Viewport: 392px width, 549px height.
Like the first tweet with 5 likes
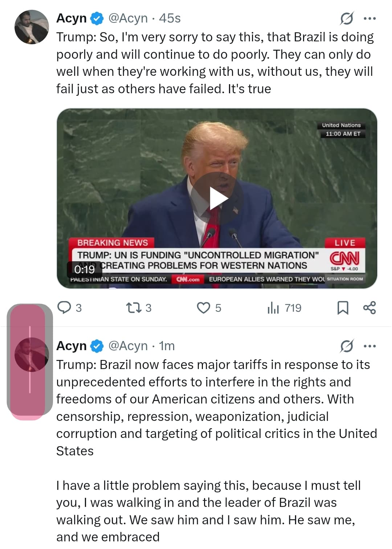[x=209, y=308]
